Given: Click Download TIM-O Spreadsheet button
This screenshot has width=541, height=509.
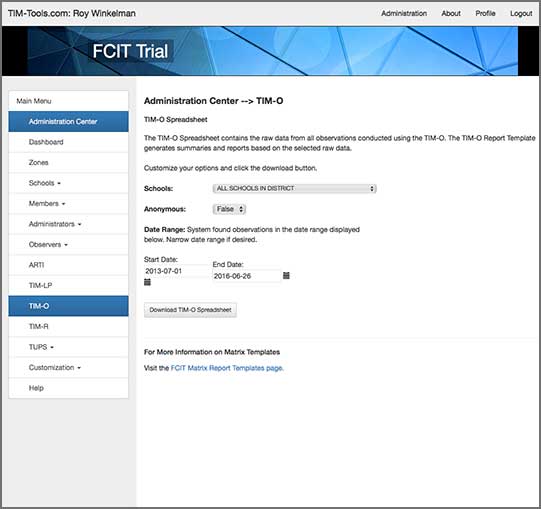Looking at the screenshot, I should pos(190,310).
